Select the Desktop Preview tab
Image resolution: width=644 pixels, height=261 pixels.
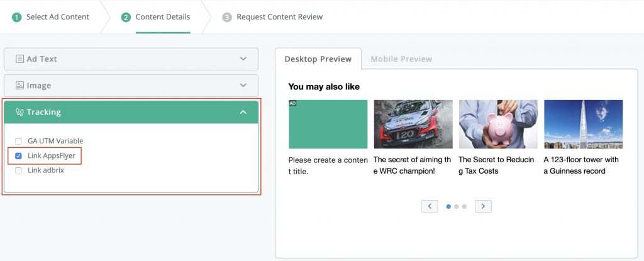[318, 58]
